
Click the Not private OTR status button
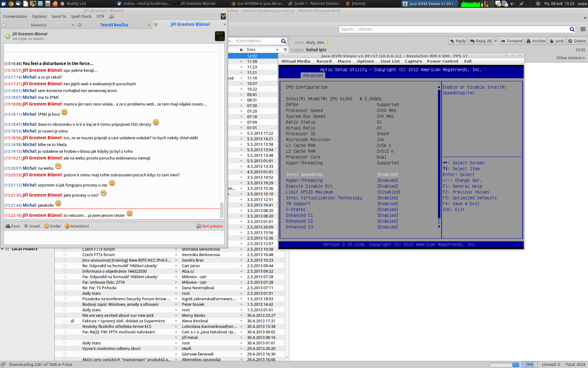[x=209, y=226]
